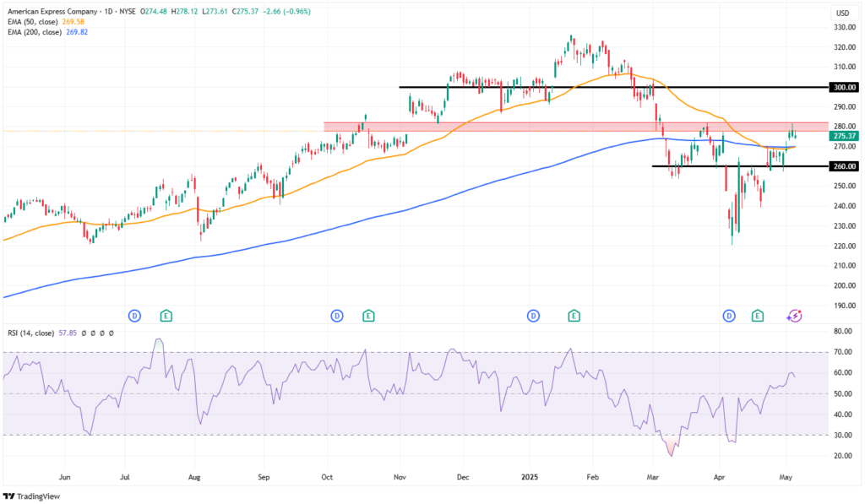Click the Oct label on time axis
The width and height of the screenshot is (865, 504).
click(x=327, y=477)
